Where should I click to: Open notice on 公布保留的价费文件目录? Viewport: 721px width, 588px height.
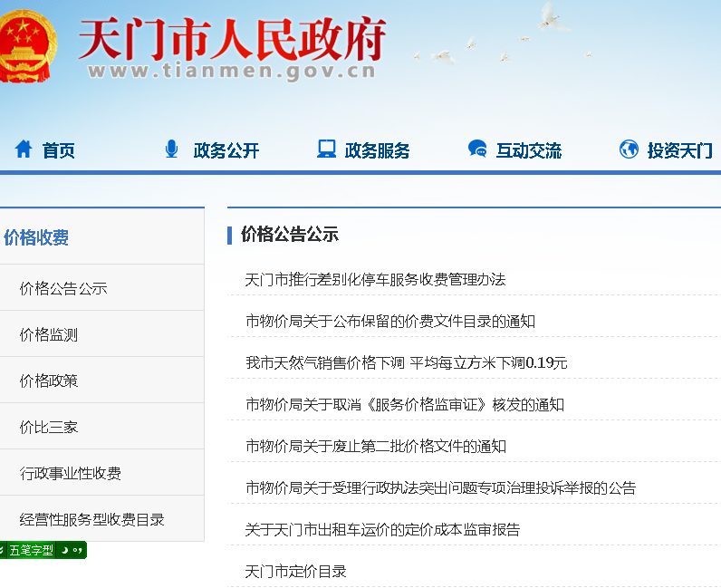tap(390, 321)
